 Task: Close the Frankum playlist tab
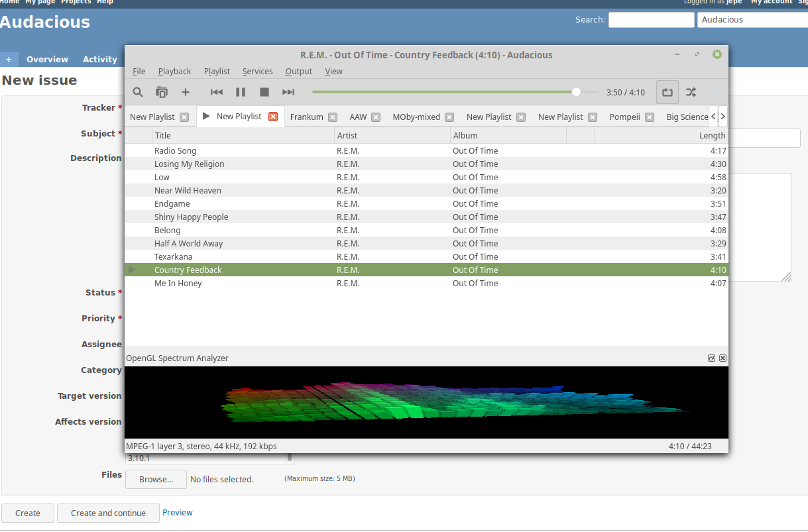pos(333,117)
